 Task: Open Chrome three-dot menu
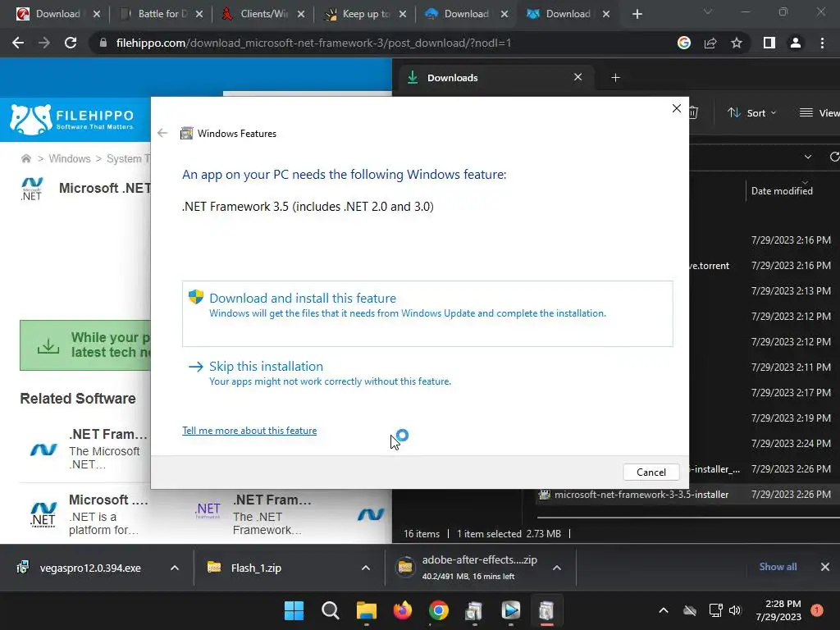(822, 43)
